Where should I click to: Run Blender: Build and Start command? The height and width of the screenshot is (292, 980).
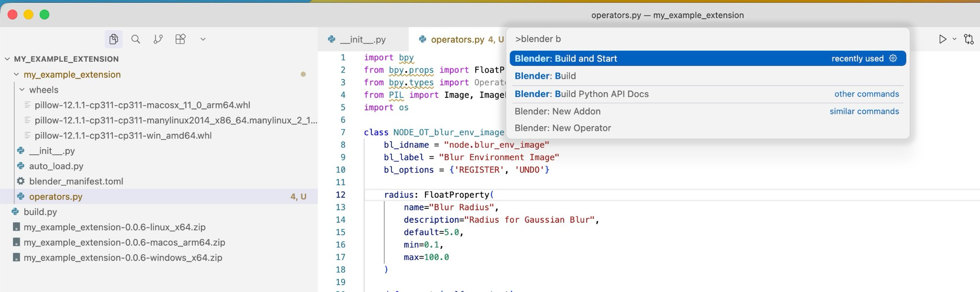[708, 58]
